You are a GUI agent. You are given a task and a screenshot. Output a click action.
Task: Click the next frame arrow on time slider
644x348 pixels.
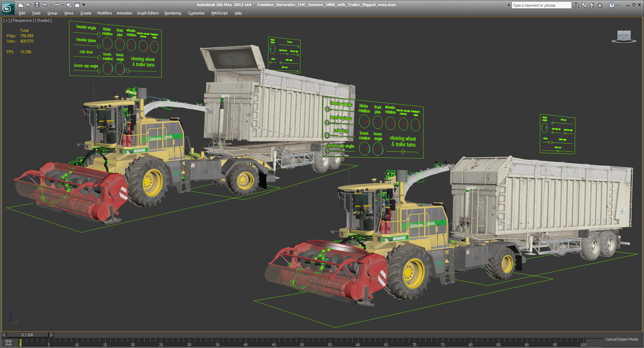click(51, 335)
